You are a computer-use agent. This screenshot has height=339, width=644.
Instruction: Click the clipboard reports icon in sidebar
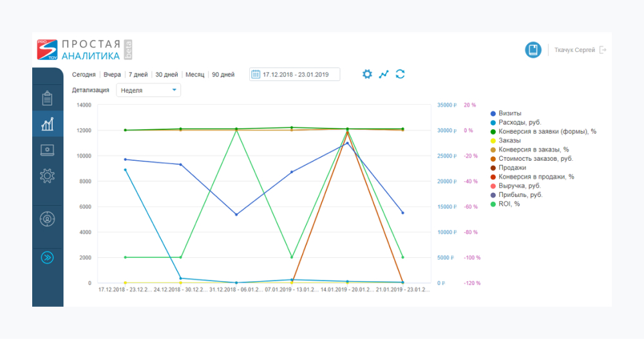(x=47, y=98)
